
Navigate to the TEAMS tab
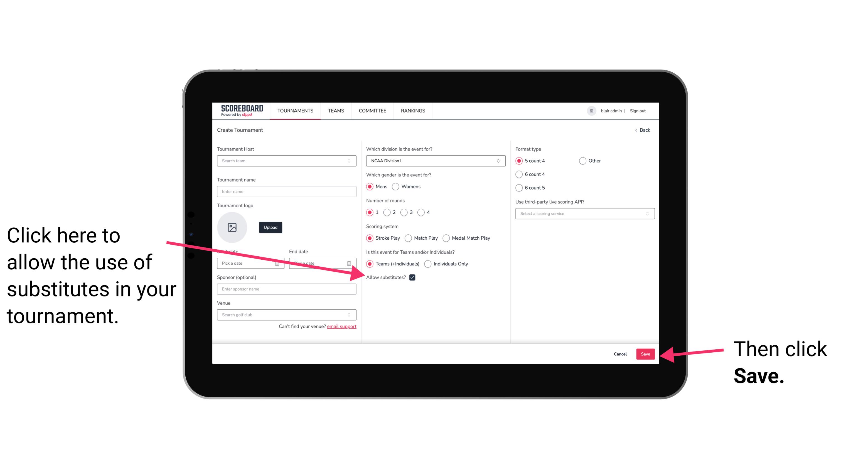pyautogui.click(x=335, y=111)
